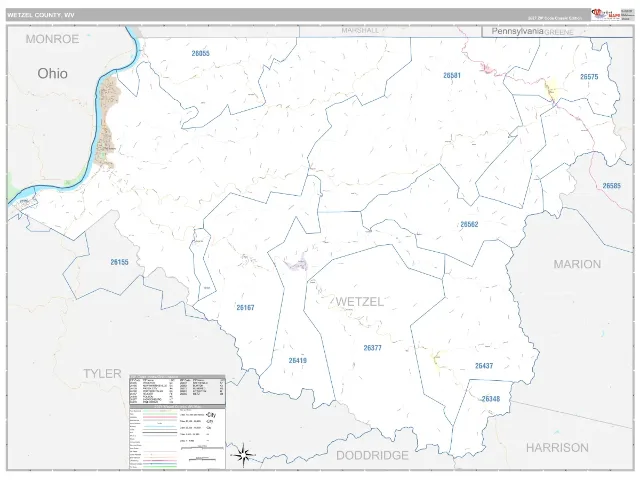Click the ZIP code label 26575
The image size is (640, 480).
(589, 77)
